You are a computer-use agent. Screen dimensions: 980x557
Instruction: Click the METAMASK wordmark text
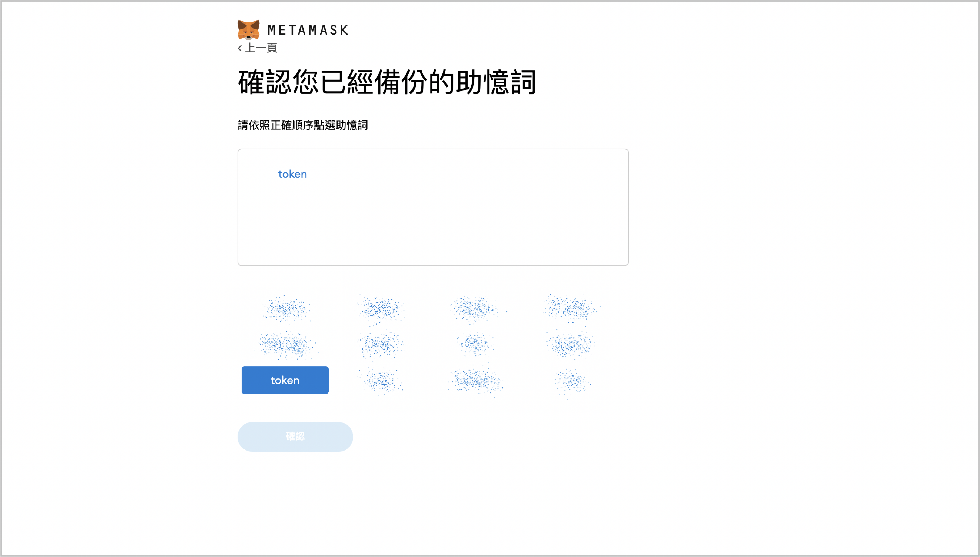pos(308,30)
